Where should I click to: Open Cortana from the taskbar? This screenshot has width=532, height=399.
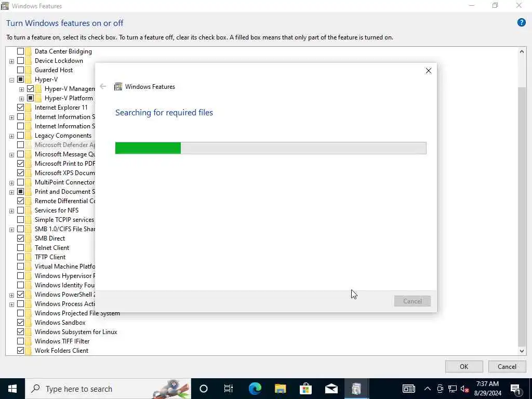pyautogui.click(x=203, y=389)
